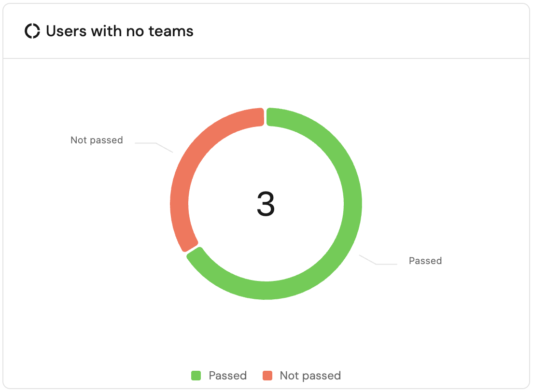This screenshot has width=533, height=392.
Task: Click the number 3 in donut center
Action: [266, 204]
